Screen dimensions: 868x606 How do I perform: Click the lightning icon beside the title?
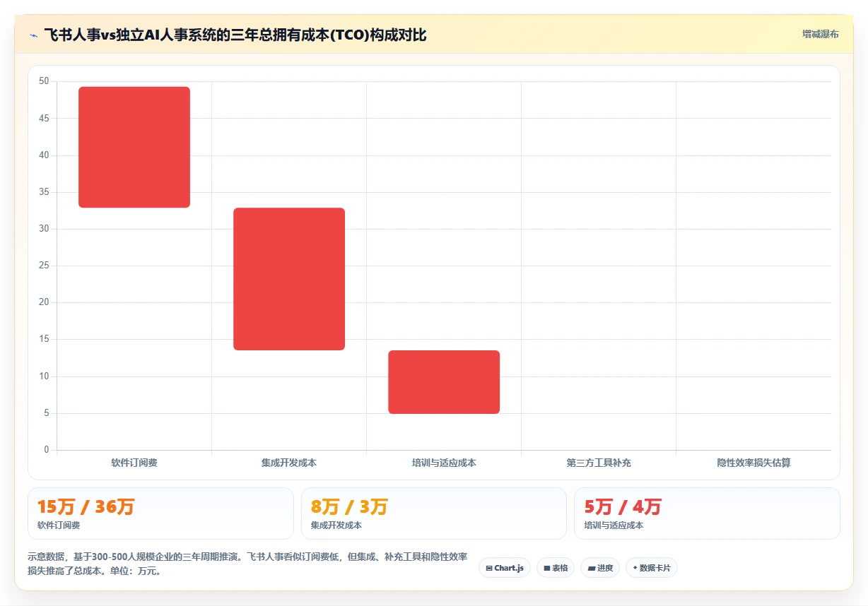[33, 35]
